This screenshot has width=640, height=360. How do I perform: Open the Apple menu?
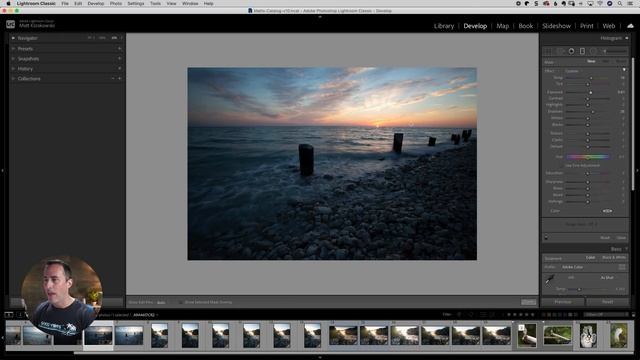pos(8,3)
